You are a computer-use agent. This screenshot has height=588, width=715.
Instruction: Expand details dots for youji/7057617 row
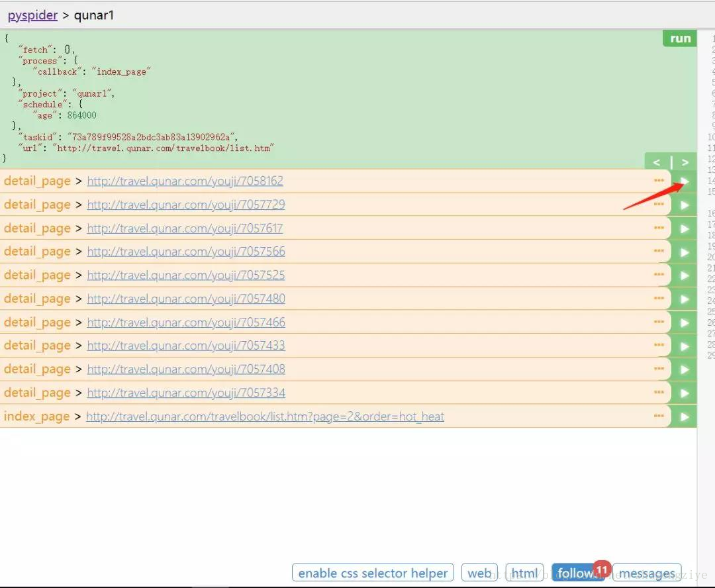[x=659, y=228]
